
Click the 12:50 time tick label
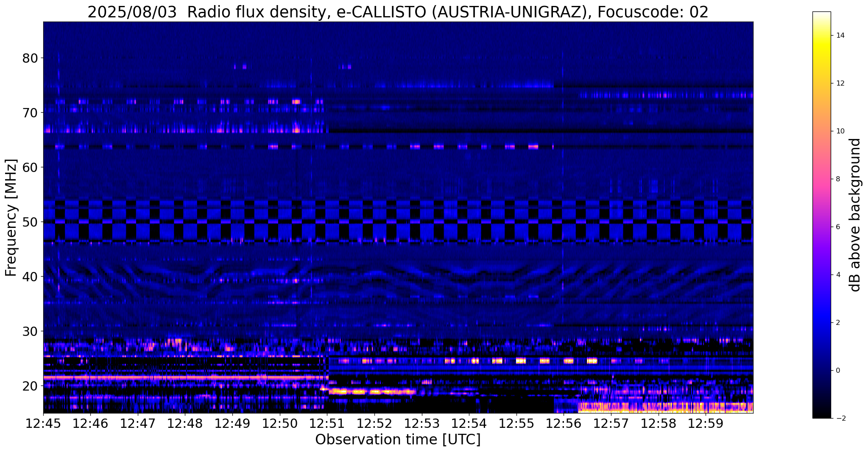pos(279,424)
